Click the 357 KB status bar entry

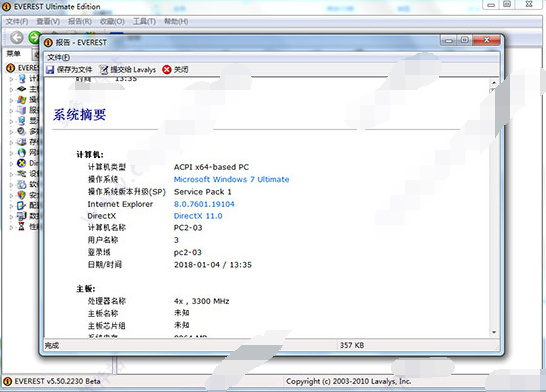pyautogui.click(x=352, y=345)
